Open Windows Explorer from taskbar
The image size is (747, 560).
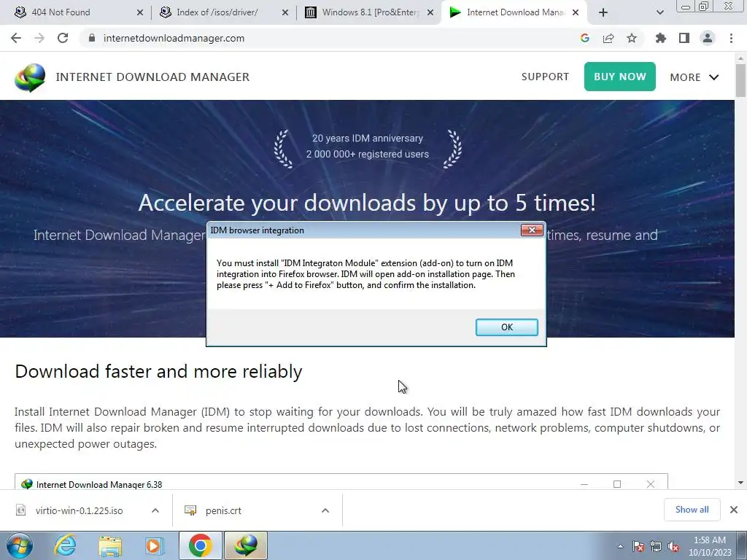pyautogui.click(x=110, y=545)
